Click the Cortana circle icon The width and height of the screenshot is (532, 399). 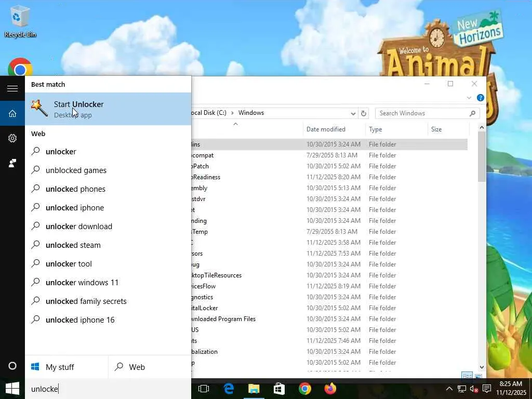12,366
